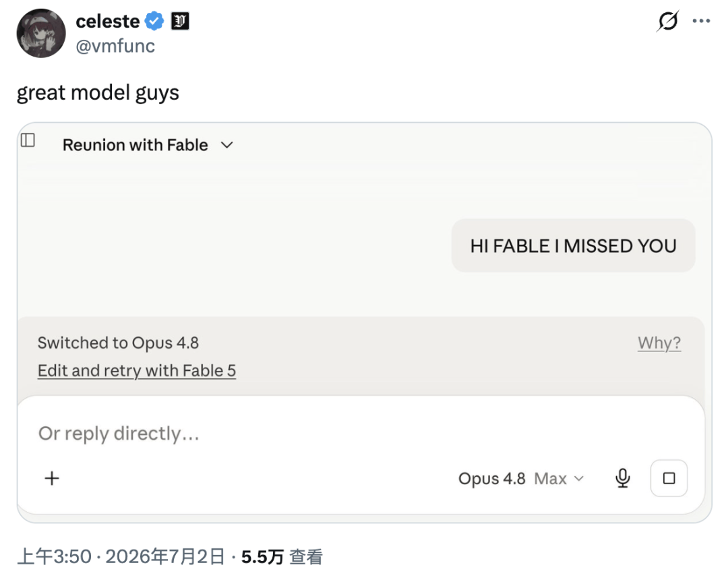
Task: Click the tweet timestamp 上午3:50
Action: point(55,556)
